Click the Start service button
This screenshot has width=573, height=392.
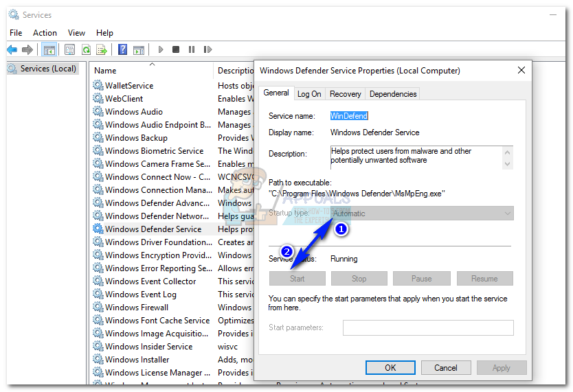click(x=297, y=279)
